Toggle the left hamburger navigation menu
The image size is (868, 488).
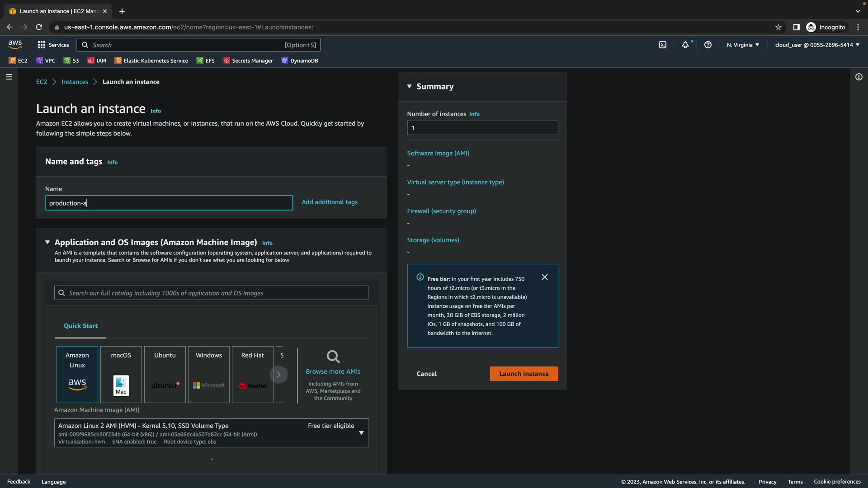pyautogui.click(x=9, y=77)
